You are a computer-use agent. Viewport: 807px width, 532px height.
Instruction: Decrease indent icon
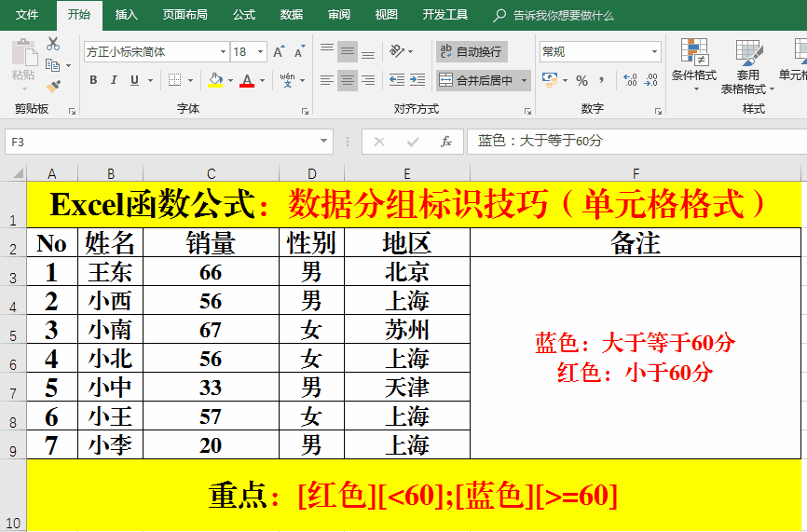tap(397, 80)
